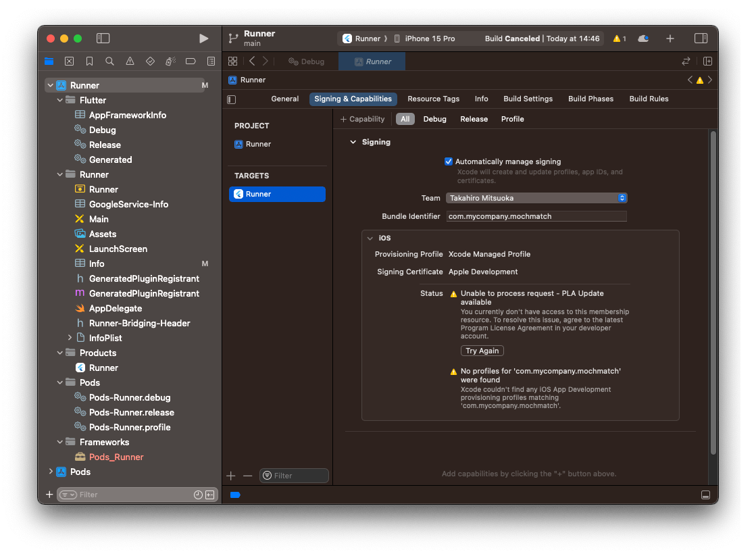The image size is (756, 554).
Task: Collapse the Frameworks group
Action: [x=59, y=442]
